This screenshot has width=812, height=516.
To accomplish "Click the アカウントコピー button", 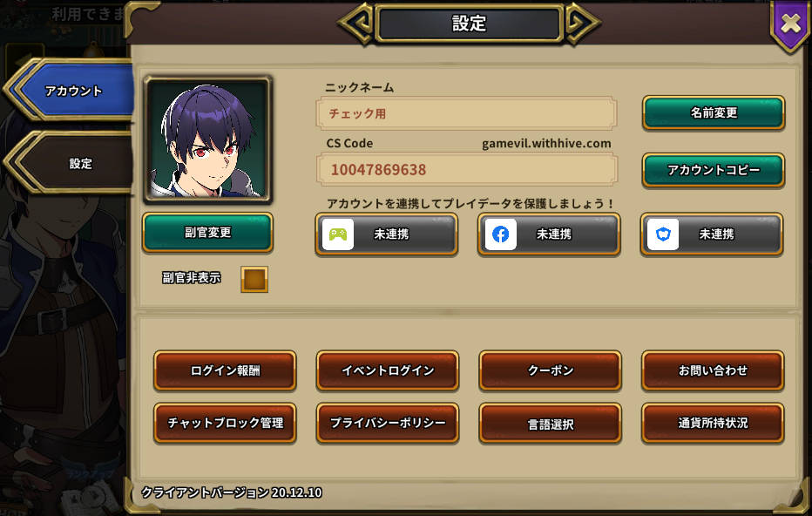I will tap(714, 170).
